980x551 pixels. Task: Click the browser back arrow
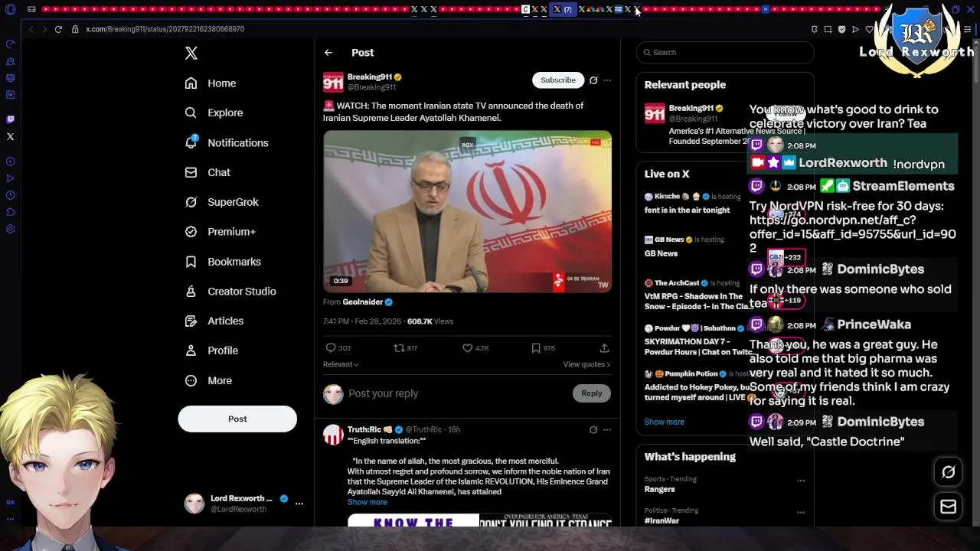pos(31,29)
